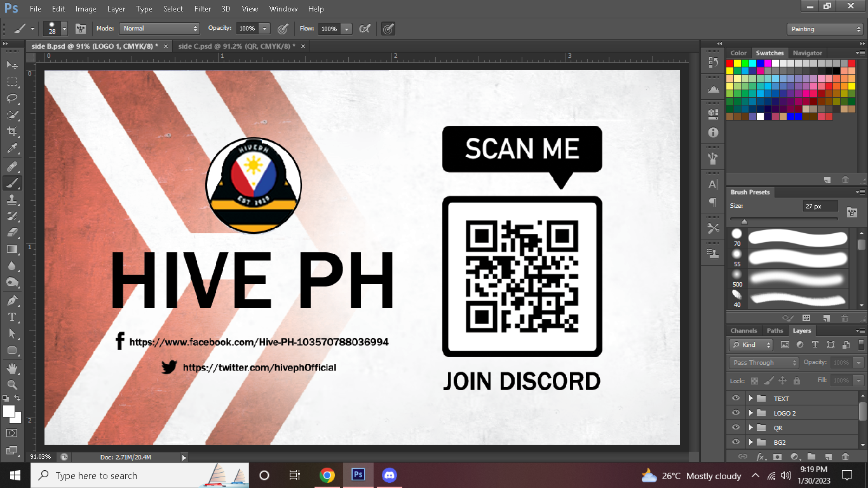Select the Crop tool
The width and height of the screenshot is (868, 488).
click(x=12, y=132)
